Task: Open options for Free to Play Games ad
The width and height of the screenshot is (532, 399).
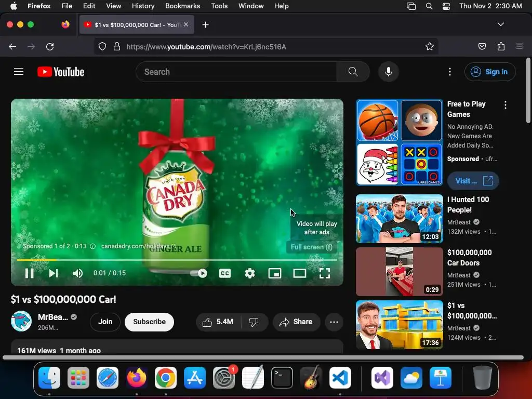Action: click(505, 105)
